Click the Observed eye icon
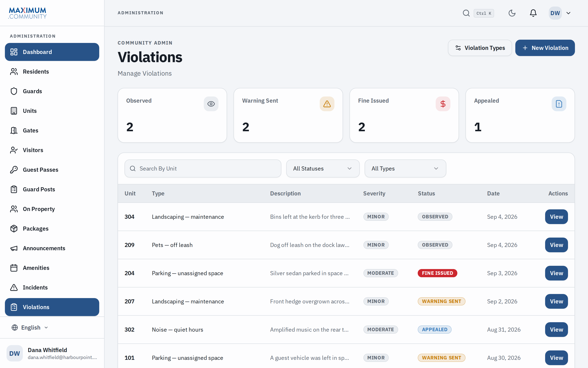 211,104
